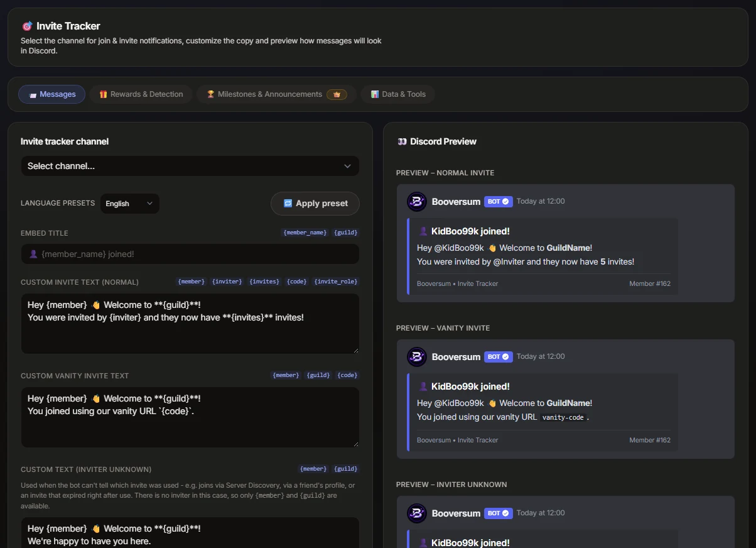
Task: Click the BOT badge in Normal Invite preview
Action: [499, 201]
